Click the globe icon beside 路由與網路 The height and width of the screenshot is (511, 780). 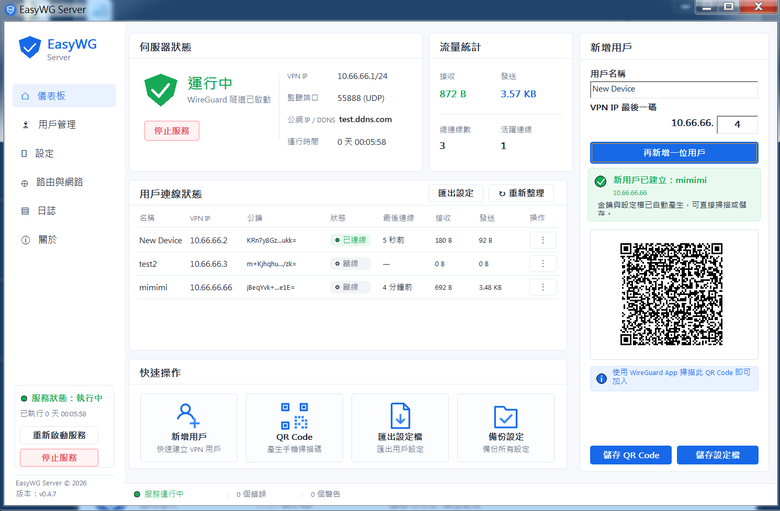(24, 183)
